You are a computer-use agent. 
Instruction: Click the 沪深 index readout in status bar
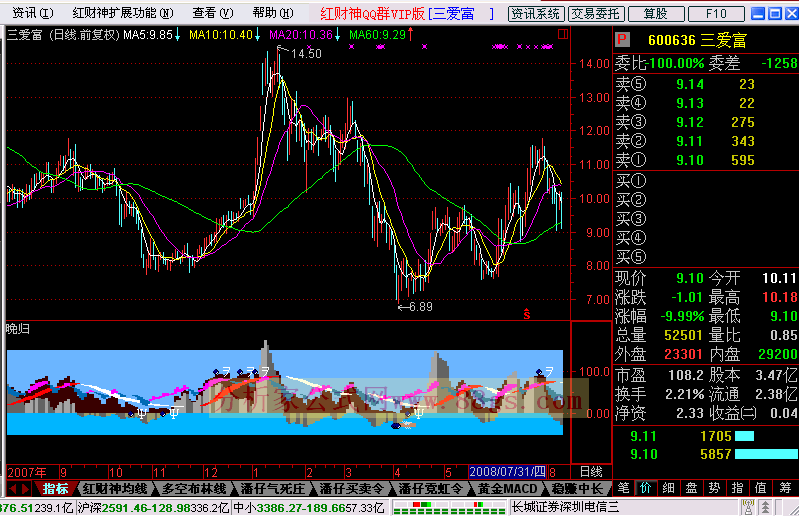pyautogui.click(x=153, y=508)
